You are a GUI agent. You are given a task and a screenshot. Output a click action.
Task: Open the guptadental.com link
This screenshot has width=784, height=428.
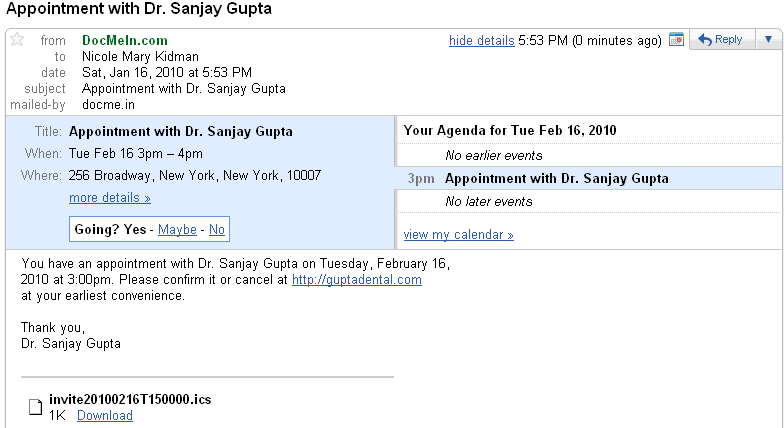tap(356, 280)
